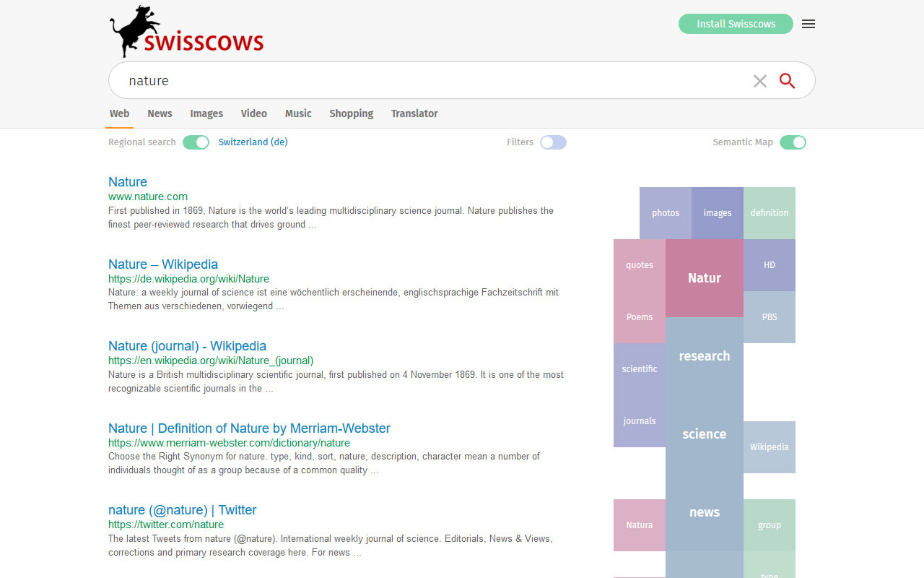Open the twitter.com/nature URL
Viewport: 924px width, 578px height.
[x=166, y=525]
